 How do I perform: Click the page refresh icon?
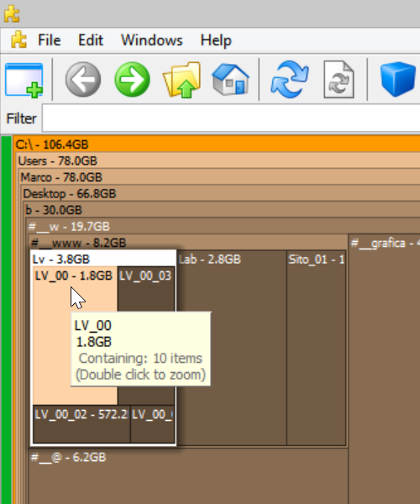[x=339, y=80]
